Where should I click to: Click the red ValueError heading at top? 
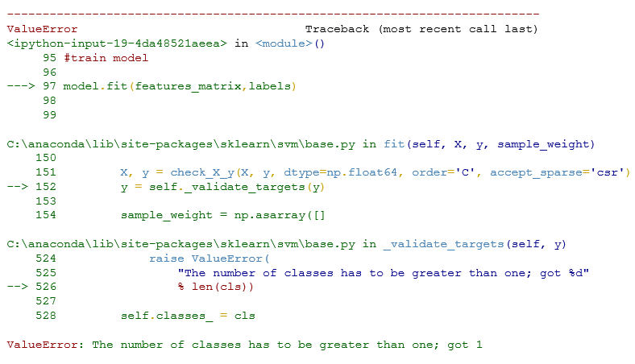(x=42, y=29)
